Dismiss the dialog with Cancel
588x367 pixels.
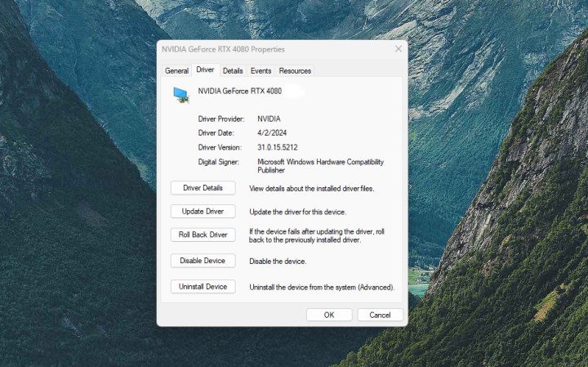click(x=380, y=315)
